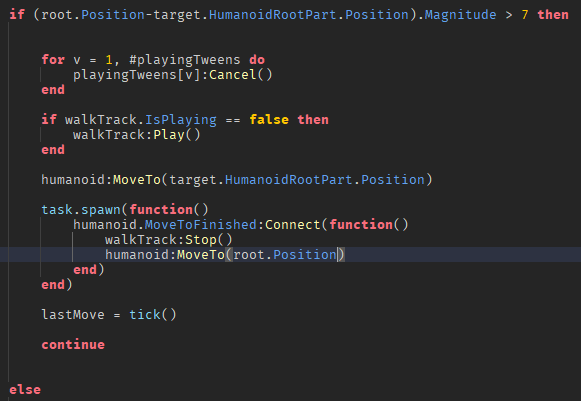Screen dimensions: 581x401
Task: Click 'HumanoidRootPart' in the first if condition
Action: (273, 15)
